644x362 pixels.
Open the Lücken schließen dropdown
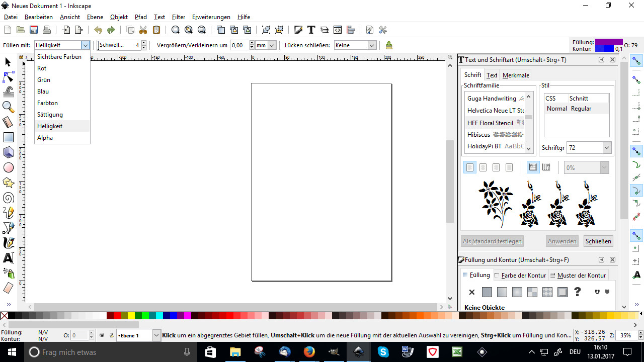point(355,45)
